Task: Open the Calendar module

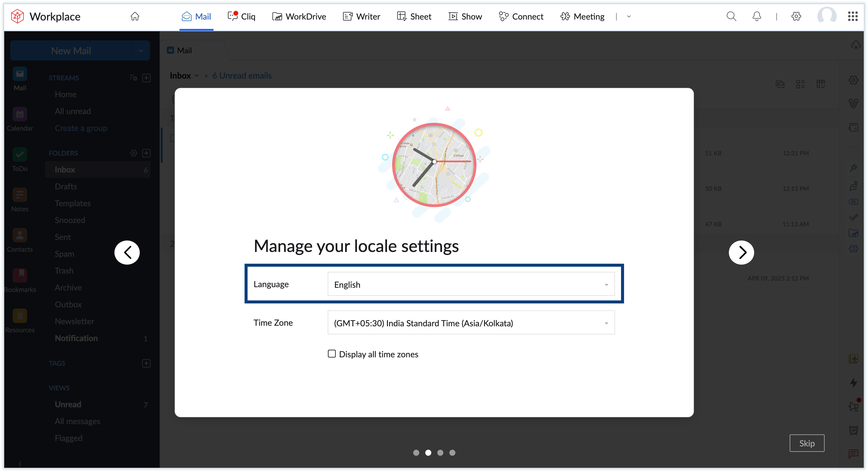Action: click(x=20, y=119)
